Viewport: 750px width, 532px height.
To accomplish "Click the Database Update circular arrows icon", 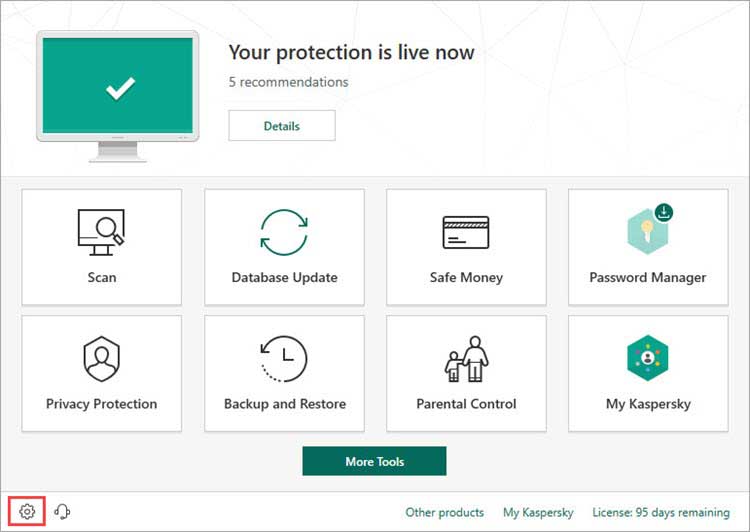I will click(284, 232).
